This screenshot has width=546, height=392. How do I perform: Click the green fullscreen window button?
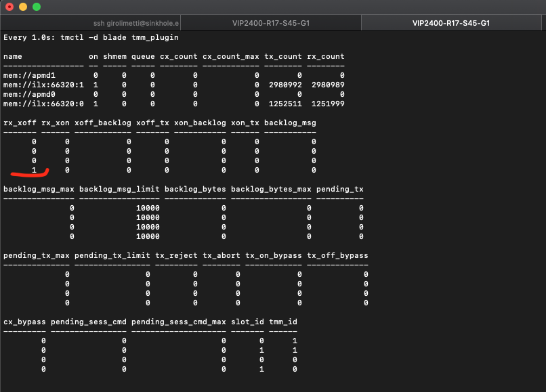[37, 7]
